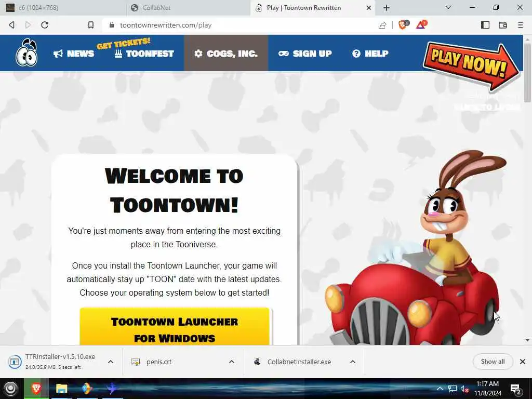Click the page vertical scrollbar thumb
The height and width of the screenshot is (399, 532).
click(x=527, y=72)
